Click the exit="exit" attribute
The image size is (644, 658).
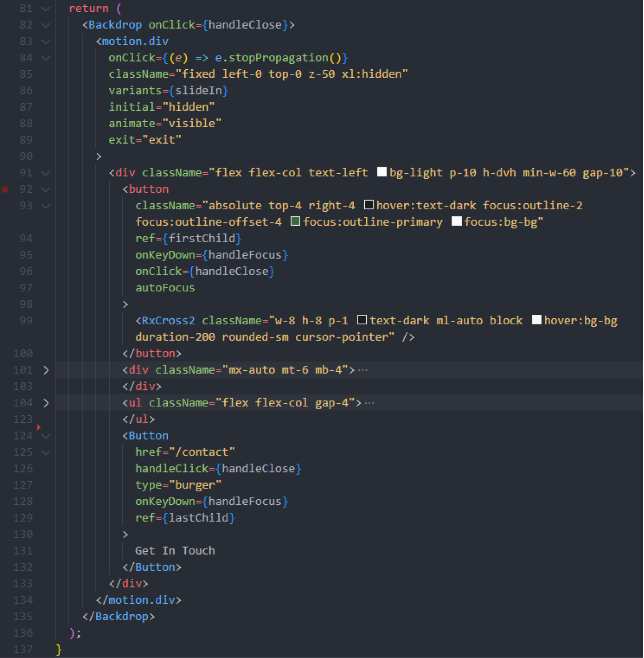coord(145,140)
